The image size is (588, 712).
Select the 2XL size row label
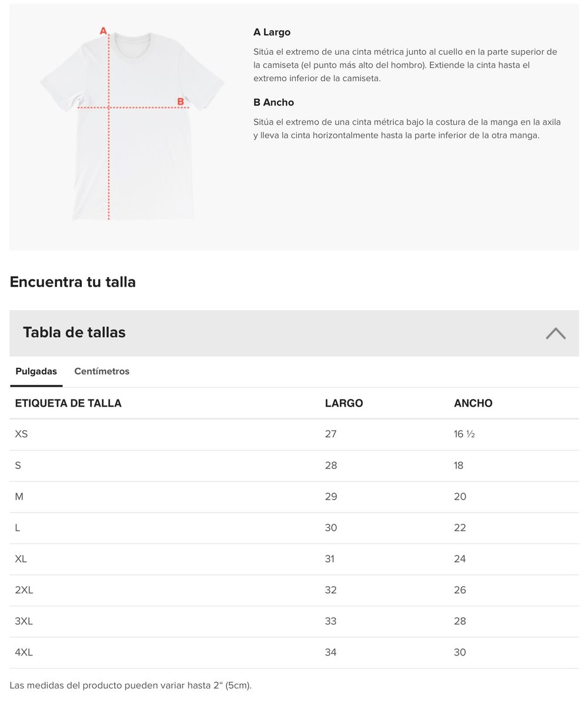(x=24, y=590)
